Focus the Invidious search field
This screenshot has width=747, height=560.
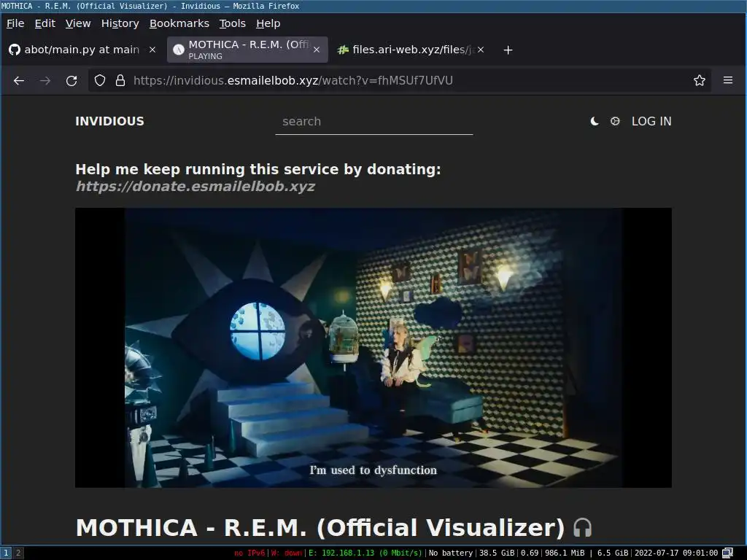pos(374,122)
